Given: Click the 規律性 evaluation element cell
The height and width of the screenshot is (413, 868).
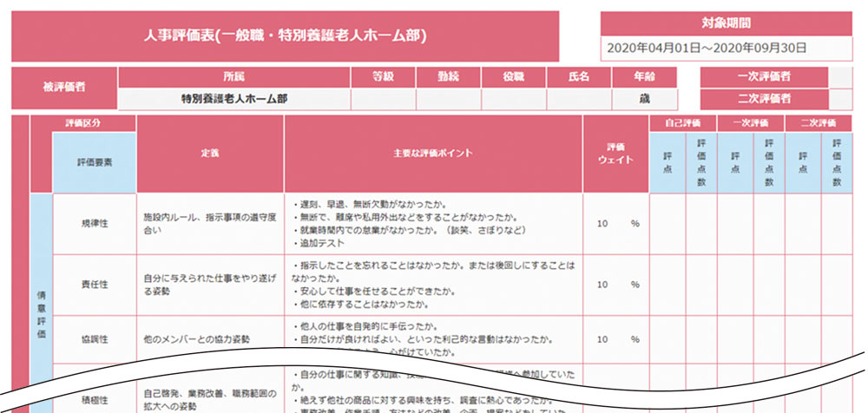Looking at the screenshot, I should pos(95,224).
